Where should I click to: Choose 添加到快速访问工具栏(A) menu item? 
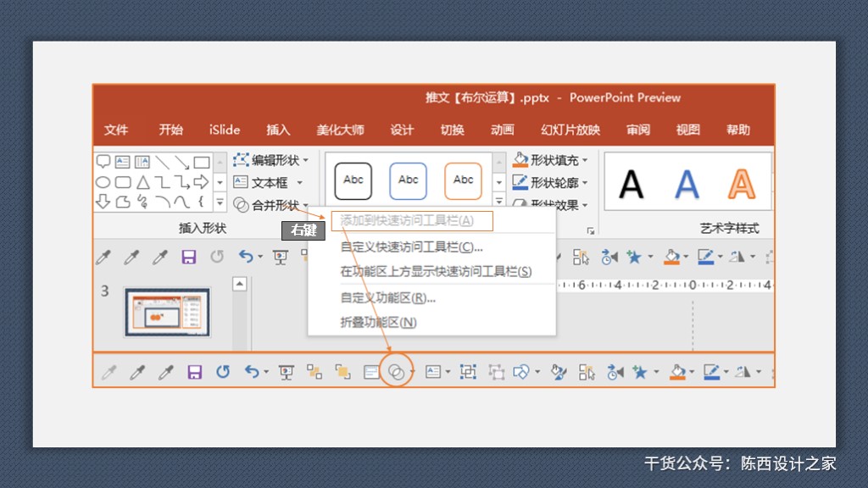pos(411,221)
